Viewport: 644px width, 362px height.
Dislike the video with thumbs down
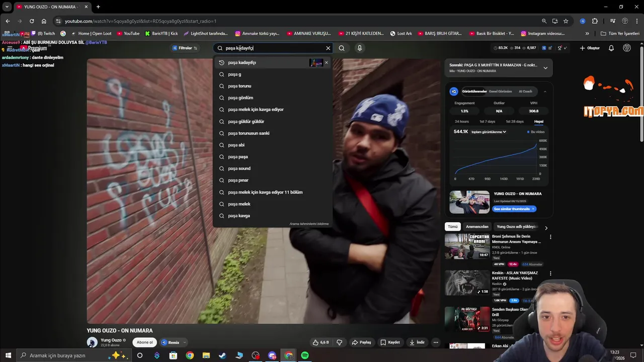tap(340, 342)
